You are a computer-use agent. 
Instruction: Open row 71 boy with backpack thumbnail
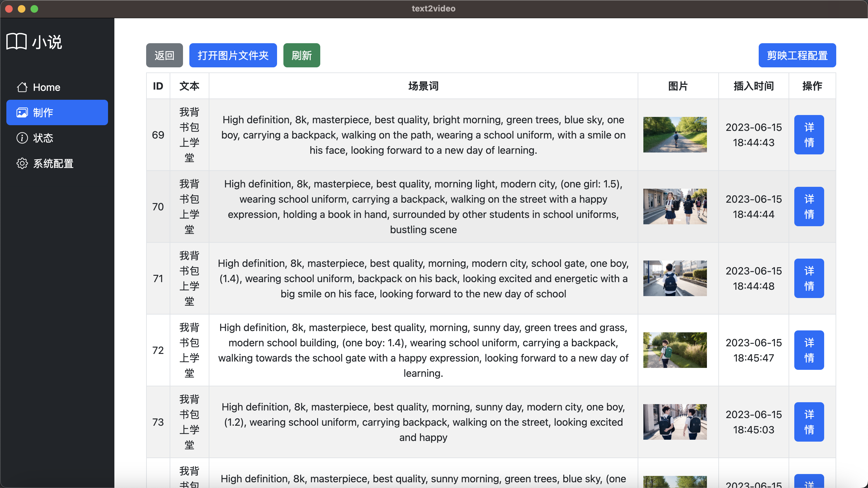click(675, 278)
